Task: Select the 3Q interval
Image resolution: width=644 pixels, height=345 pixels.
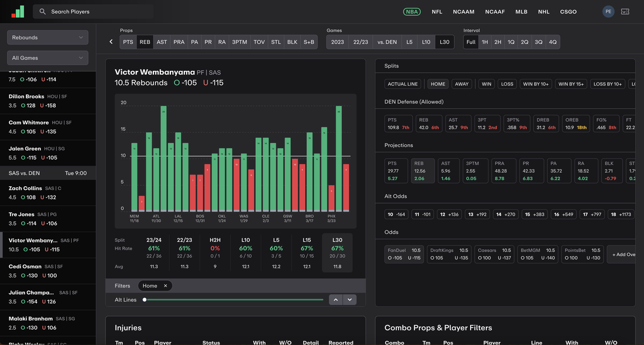Action: click(x=539, y=42)
